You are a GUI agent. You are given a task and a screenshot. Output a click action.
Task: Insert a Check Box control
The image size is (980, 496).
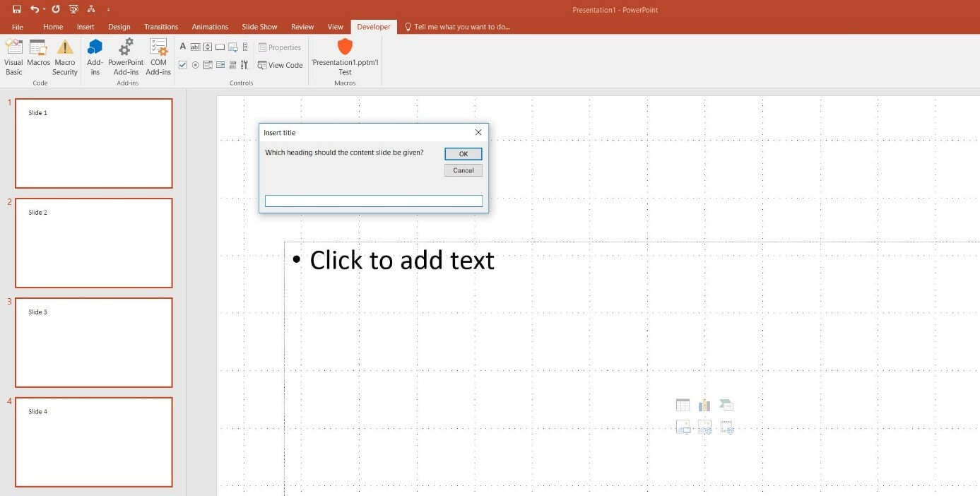click(x=182, y=65)
